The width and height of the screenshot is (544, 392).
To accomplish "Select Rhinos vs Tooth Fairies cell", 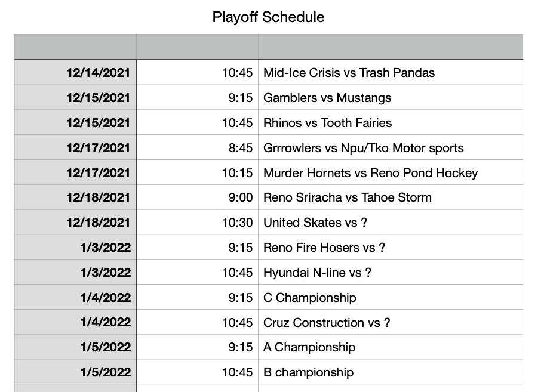I will pos(327,123).
